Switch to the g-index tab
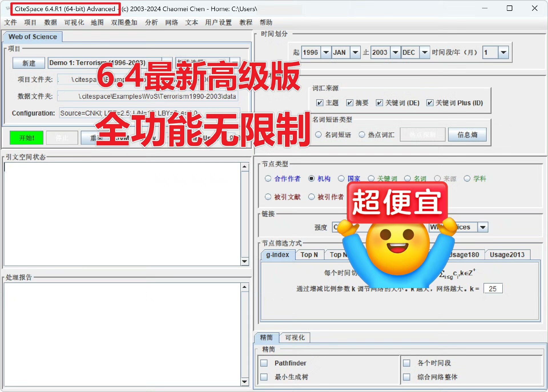The image size is (548, 392). [277, 254]
